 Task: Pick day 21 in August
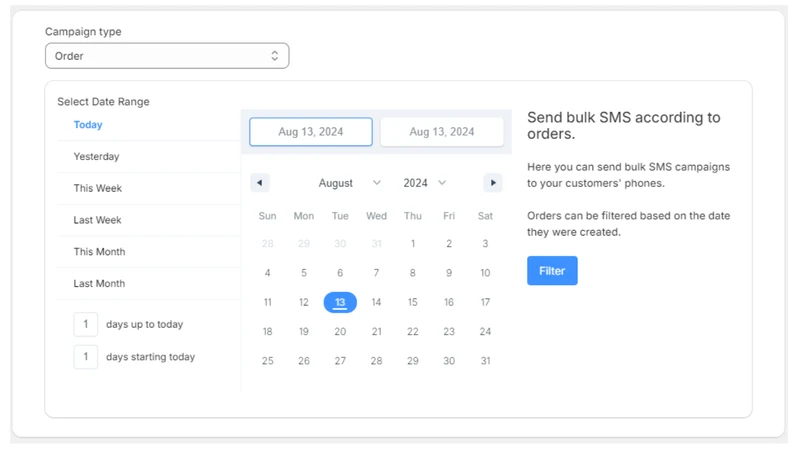pos(376,332)
